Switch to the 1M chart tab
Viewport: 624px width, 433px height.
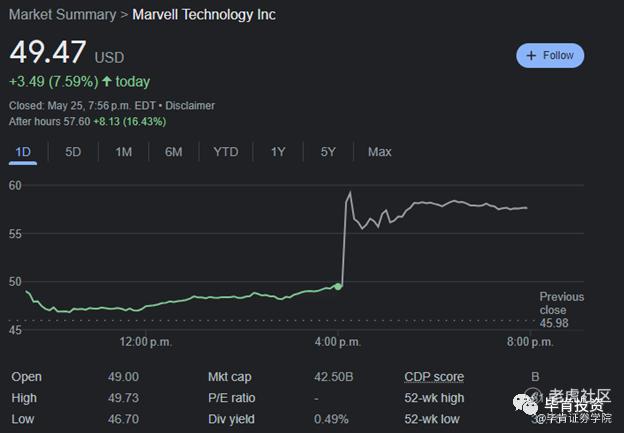(x=123, y=152)
